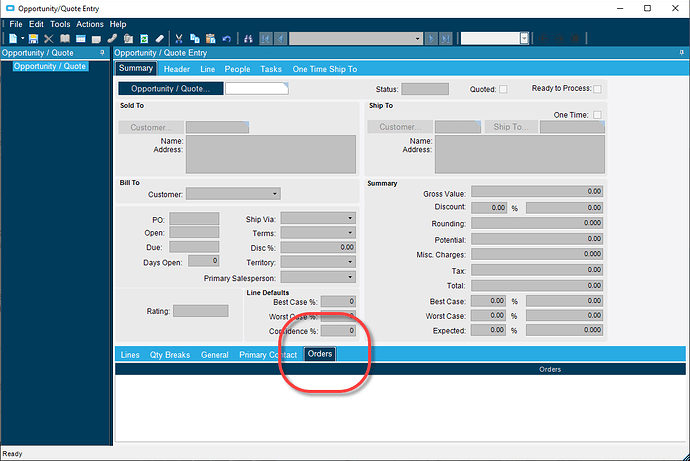Click the scissors Cut icon

coord(179,39)
